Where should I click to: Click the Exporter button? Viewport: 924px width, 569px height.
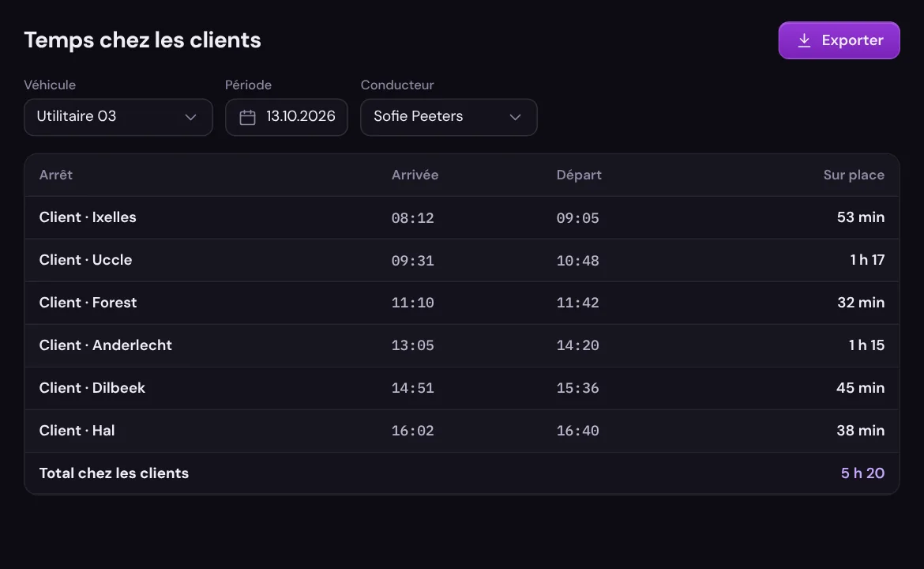click(839, 40)
